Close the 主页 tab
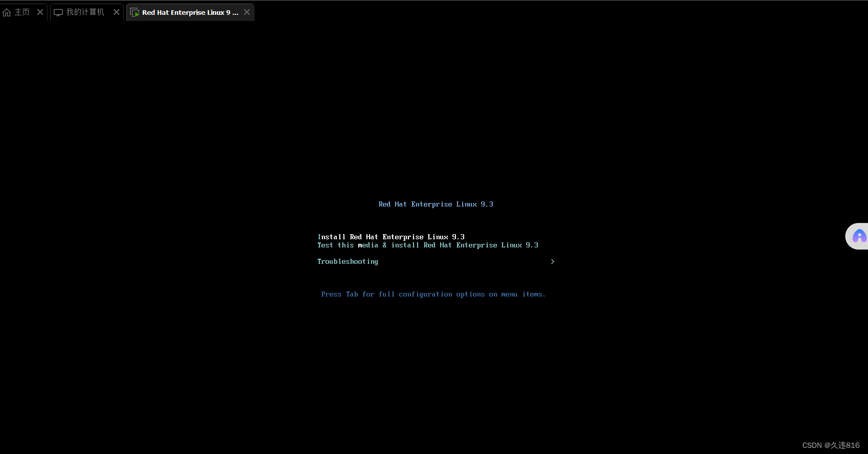The width and height of the screenshot is (868, 454). point(40,12)
